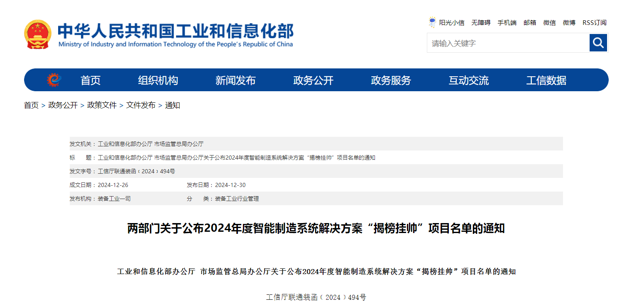Click the national emblem logo
The image size is (644, 306).
(38, 34)
